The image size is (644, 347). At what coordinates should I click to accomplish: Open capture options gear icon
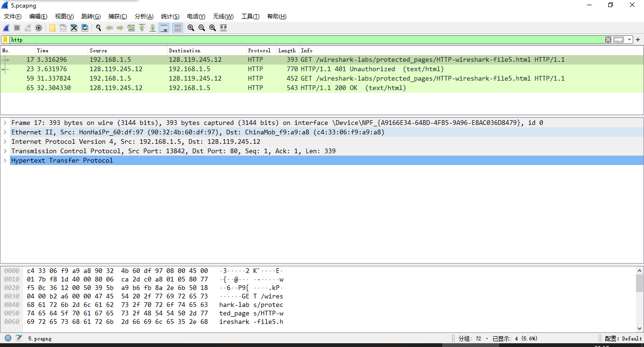point(39,28)
